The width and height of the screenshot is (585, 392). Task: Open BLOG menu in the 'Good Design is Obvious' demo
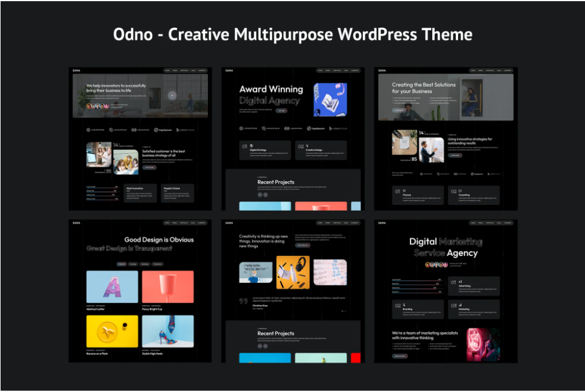tap(193, 223)
